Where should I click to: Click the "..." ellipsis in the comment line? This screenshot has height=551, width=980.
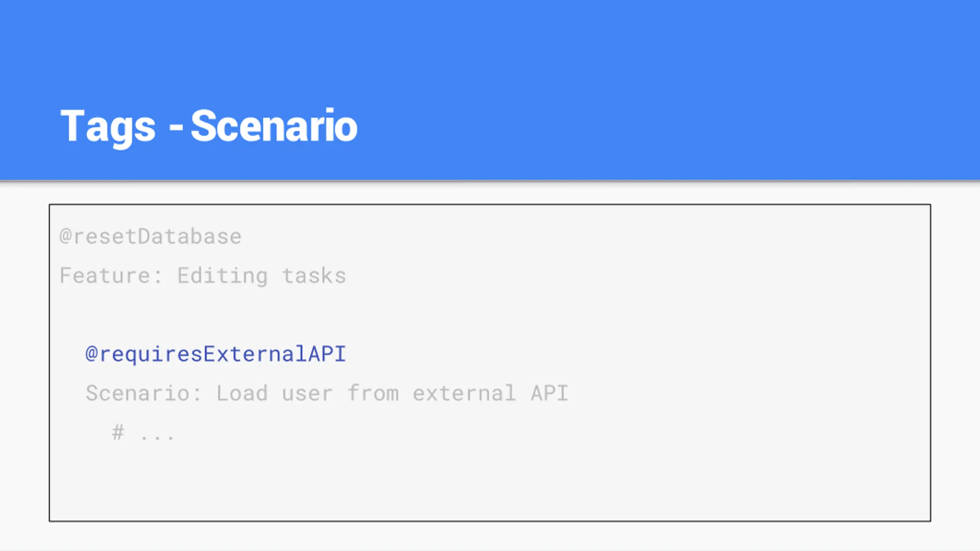[157, 437]
